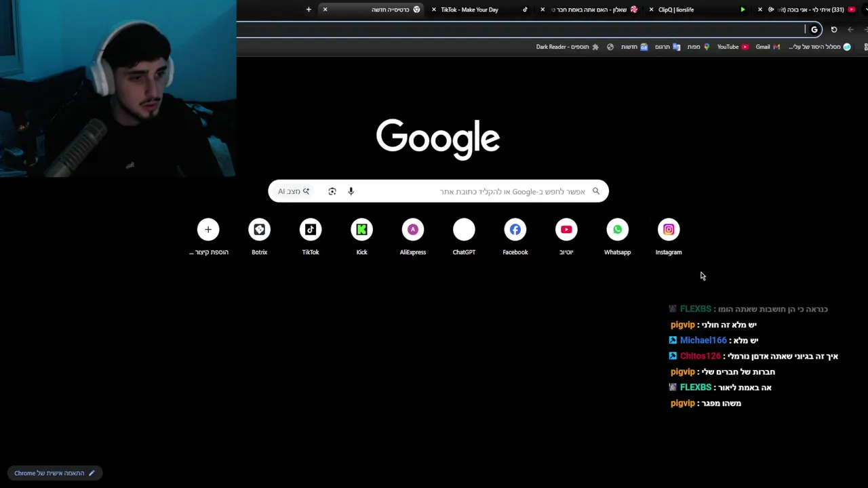Open YouTube bookmark in bookmarks bar

(733, 47)
